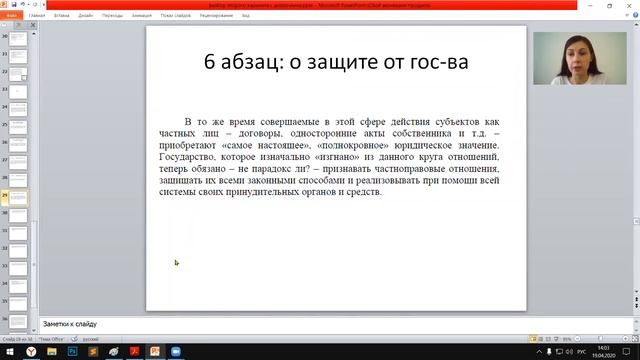The height and width of the screenshot is (360, 640).
Task: Select slide 20 thumbnail
Action: [x=18, y=39]
